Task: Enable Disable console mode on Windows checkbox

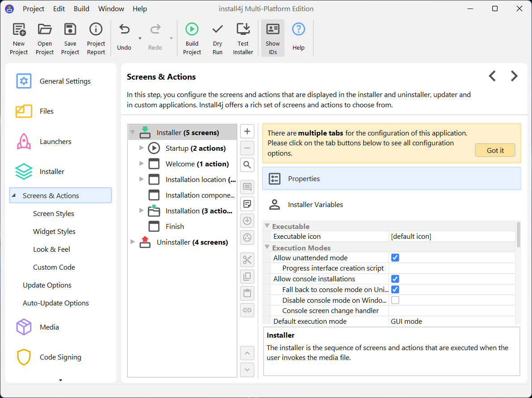Action: click(395, 300)
